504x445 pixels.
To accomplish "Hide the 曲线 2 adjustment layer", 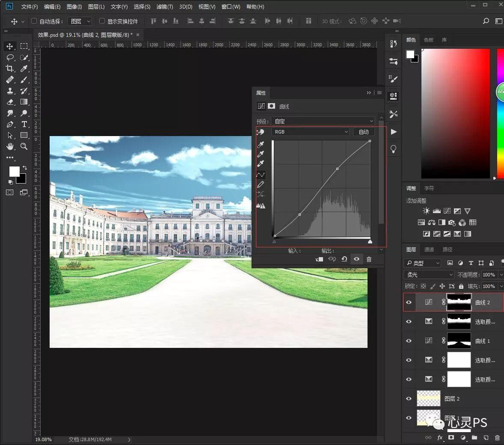I will [x=409, y=302].
